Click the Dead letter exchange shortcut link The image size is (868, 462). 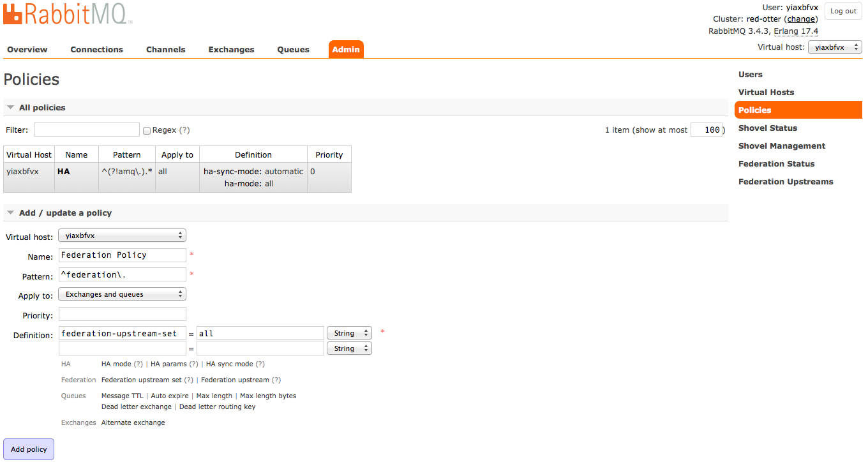click(137, 406)
